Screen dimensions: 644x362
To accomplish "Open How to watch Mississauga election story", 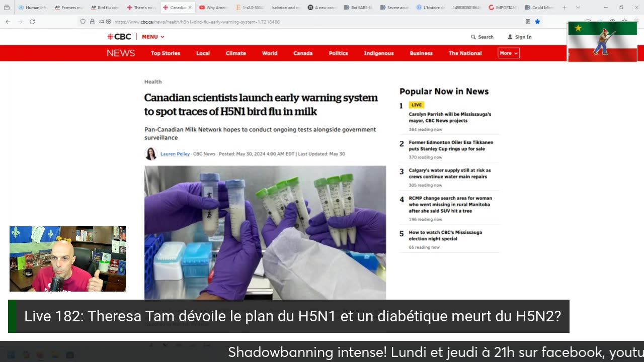I will (445, 235).
